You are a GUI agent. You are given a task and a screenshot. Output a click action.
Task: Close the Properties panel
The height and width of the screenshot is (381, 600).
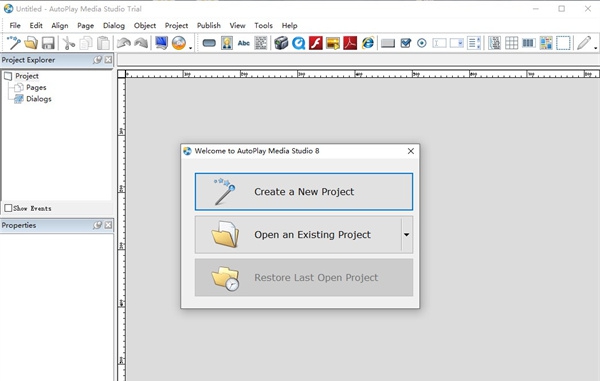point(109,225)
